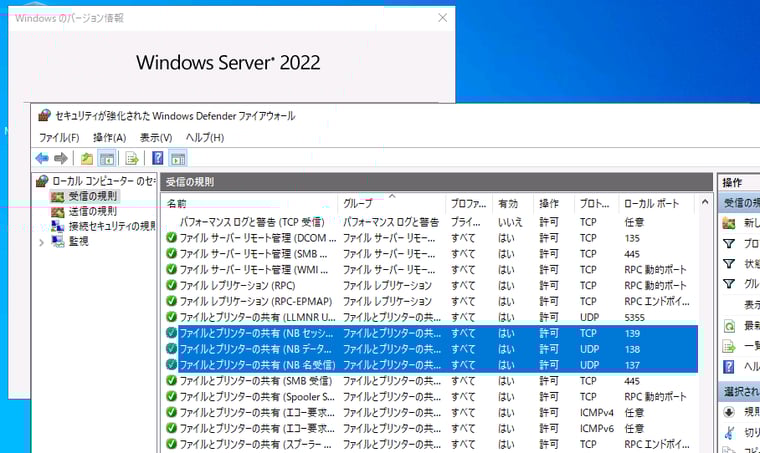760x453 pixels.
Task: Select 送信の規則 in the tree
Action: click(93, 211)
